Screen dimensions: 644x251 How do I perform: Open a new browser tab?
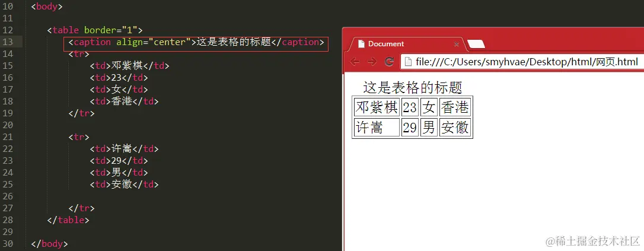click(x=476, y=45)
